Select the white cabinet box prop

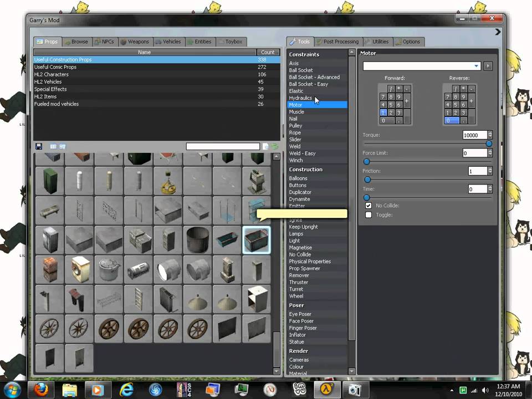tap(257, 299)
